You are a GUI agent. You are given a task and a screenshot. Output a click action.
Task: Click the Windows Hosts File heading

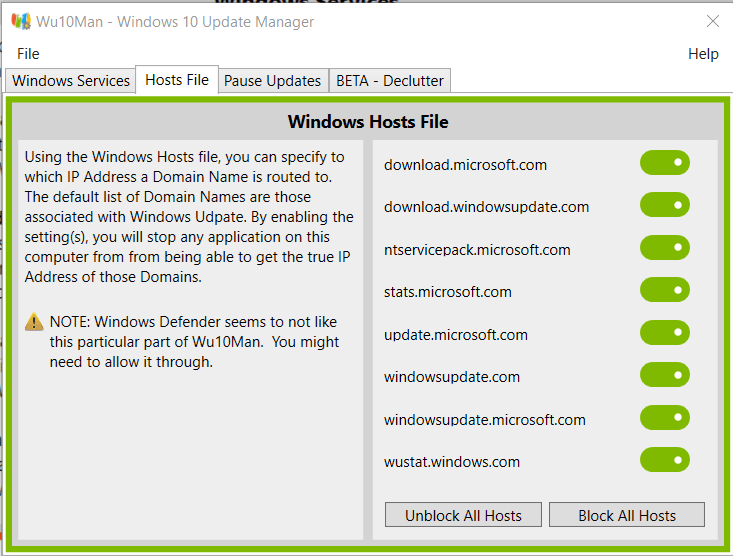click(368, 122)
